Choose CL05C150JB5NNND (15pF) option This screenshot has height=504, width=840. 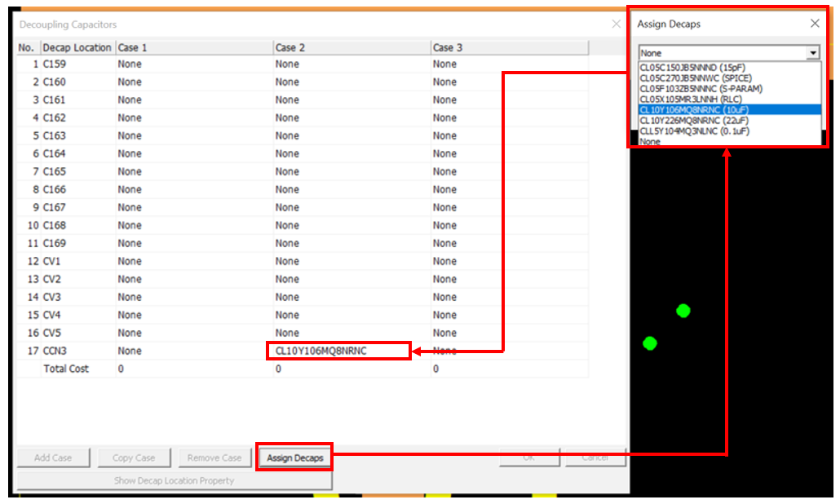[x=691, y=68]
